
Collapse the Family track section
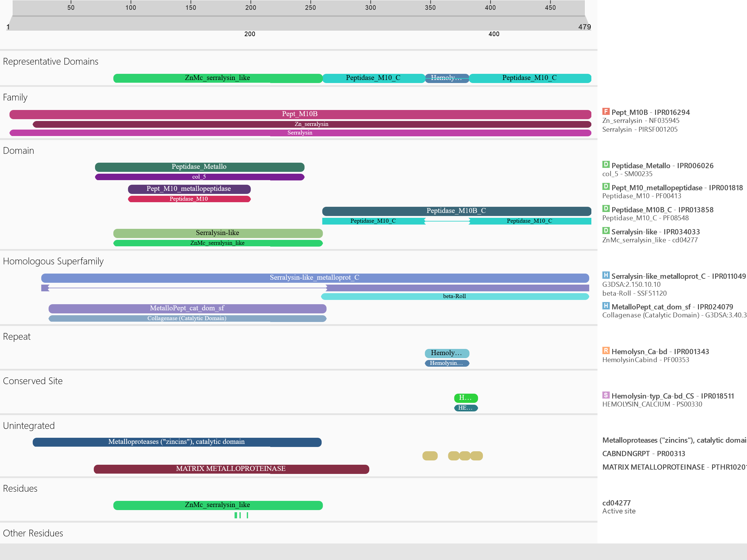pos(15,97)
